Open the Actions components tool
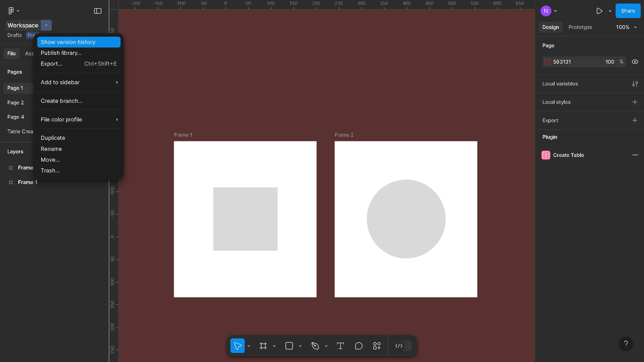This screenshot has height=362, width=644. [377, 346]
